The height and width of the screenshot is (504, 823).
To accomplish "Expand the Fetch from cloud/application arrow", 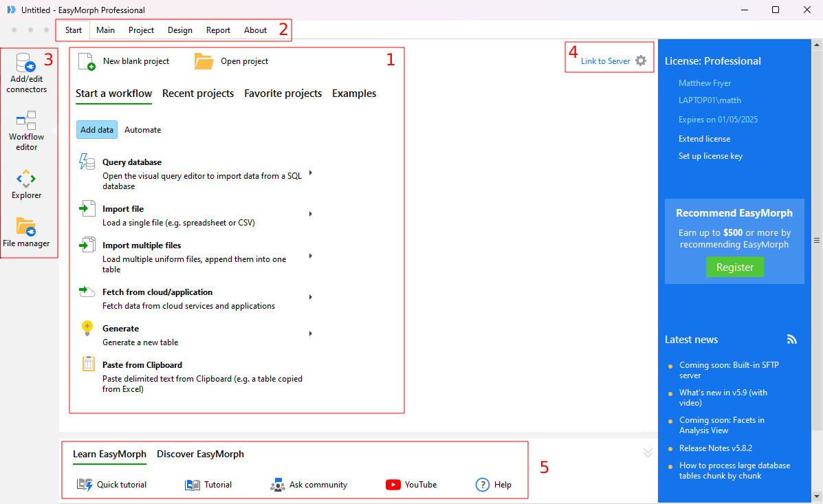I will (311, 297).
